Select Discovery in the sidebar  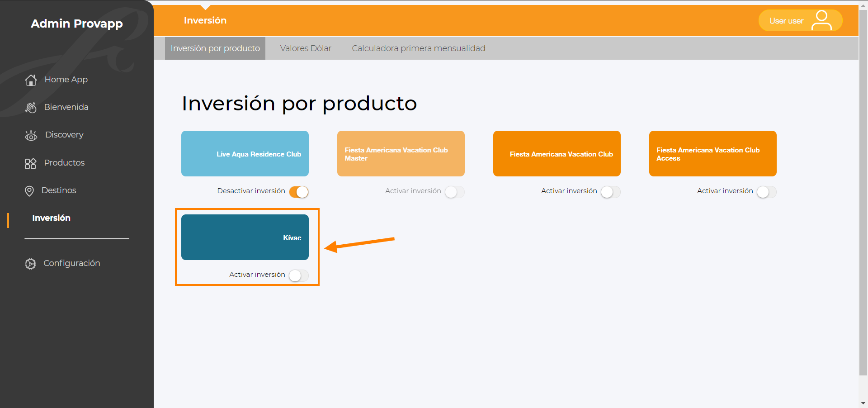coord(64,135)
